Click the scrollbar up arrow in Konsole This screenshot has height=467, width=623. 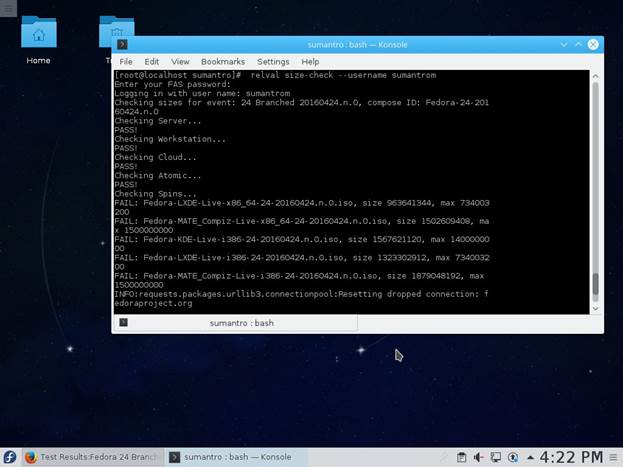[x=595, y=76]
